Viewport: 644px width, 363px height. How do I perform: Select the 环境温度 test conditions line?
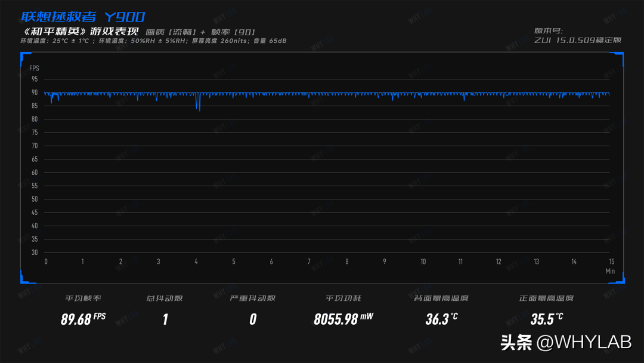click(154, 41)
